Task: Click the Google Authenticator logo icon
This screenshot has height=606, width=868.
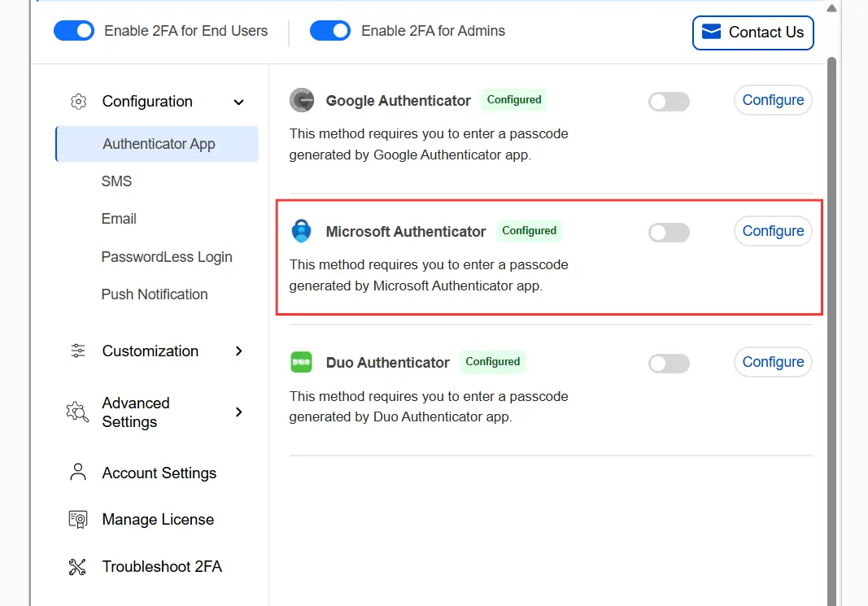Action: pos(302,100)
